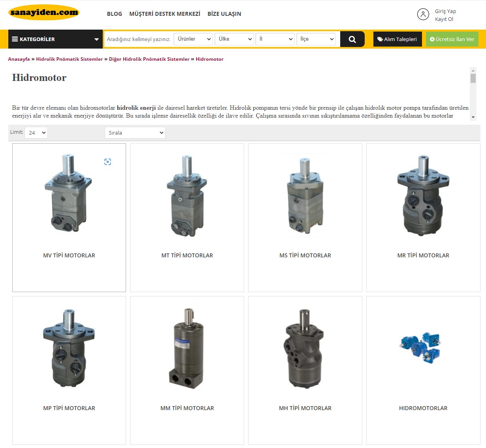Open the MM Tipi Motorlar product thumbnail
This screenshot has height=448, width=486.
(x=187, y=349)
